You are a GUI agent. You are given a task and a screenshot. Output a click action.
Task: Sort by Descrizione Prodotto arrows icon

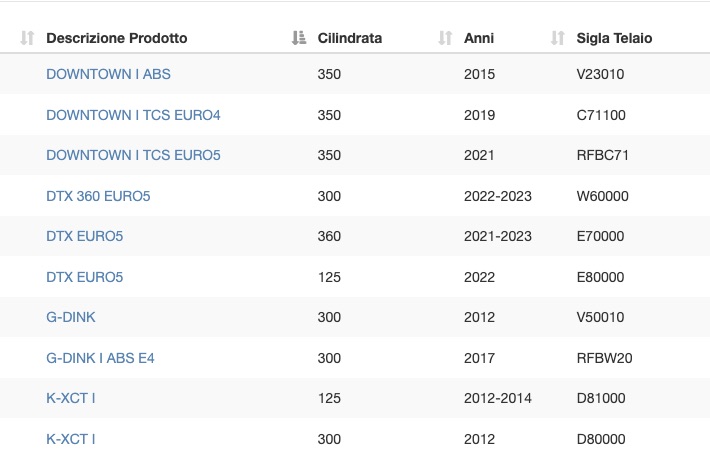tap(27, 38)
